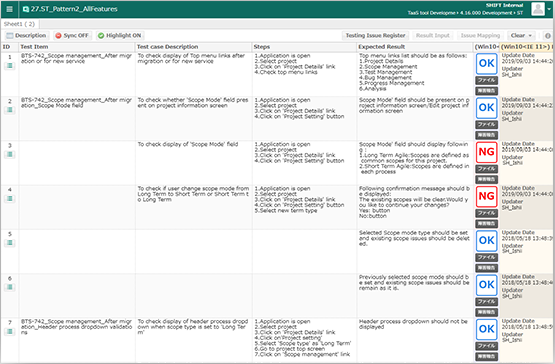Viewport: 555px width, 364px height.
Task: Toggle Highlight ON
Action: tap(120, 35)
